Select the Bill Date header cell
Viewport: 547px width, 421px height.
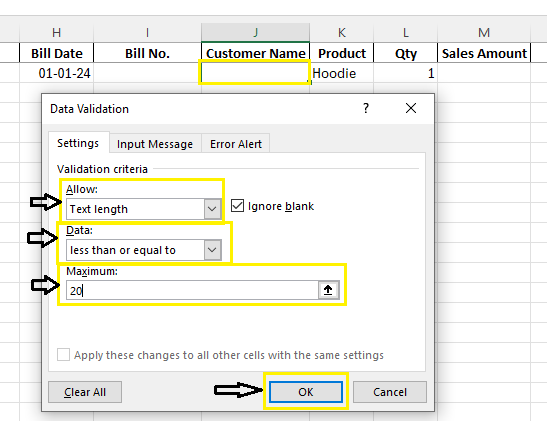pos(57,53)
